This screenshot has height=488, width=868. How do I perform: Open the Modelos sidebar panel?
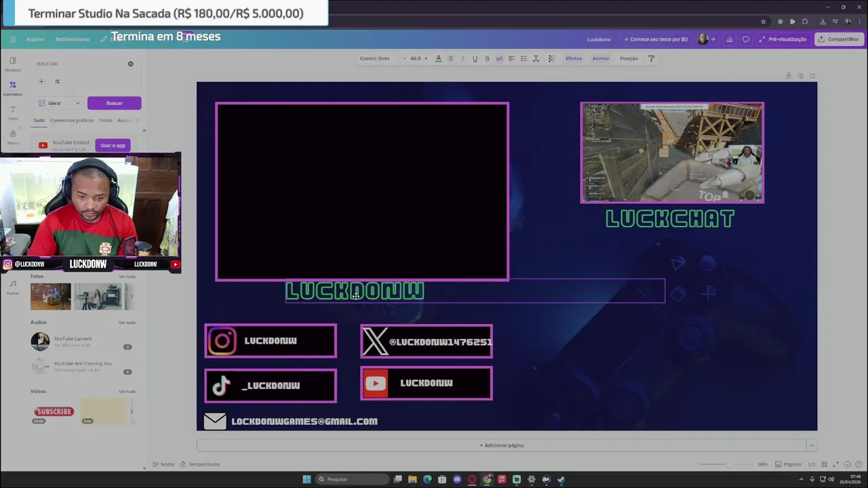13,64
